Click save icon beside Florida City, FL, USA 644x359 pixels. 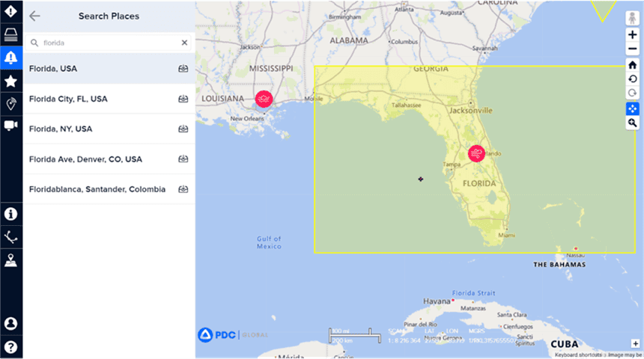[183, 99]
